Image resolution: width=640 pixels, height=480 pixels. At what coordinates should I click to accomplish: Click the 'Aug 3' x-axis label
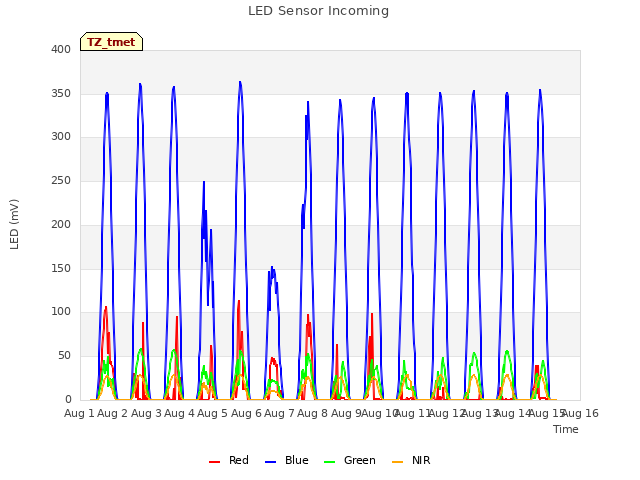coord(146,413)
